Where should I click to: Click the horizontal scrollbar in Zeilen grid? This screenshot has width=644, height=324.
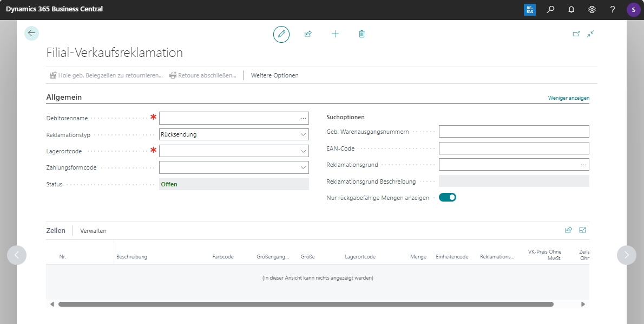click(x=306, y=304)
